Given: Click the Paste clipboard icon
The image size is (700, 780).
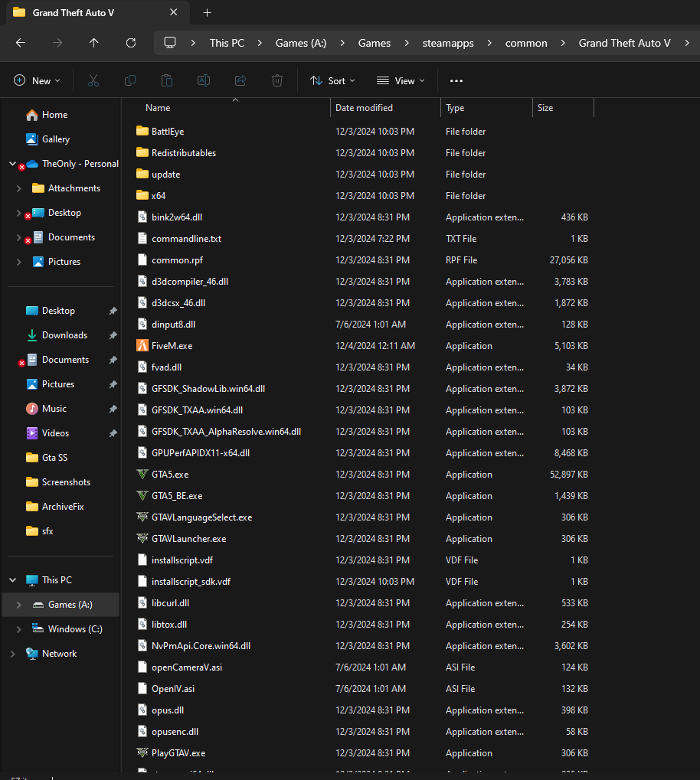Looking at the screenshot, I should 167,80.
